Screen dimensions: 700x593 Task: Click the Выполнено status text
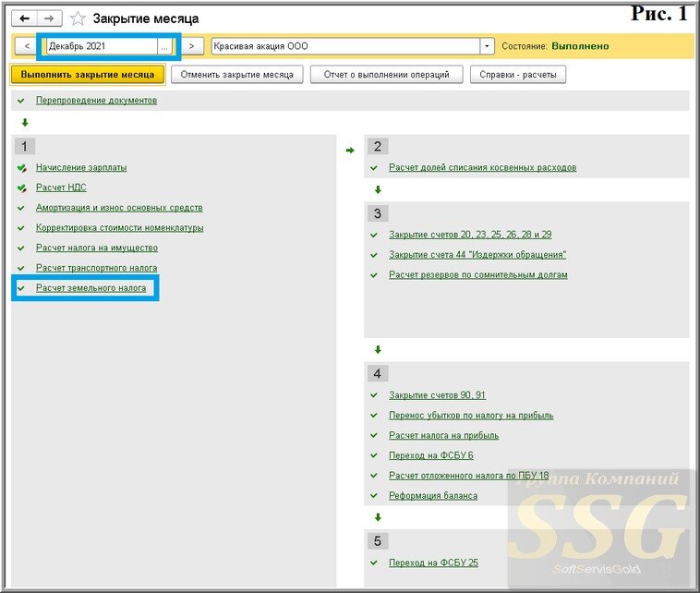point(580,46)
